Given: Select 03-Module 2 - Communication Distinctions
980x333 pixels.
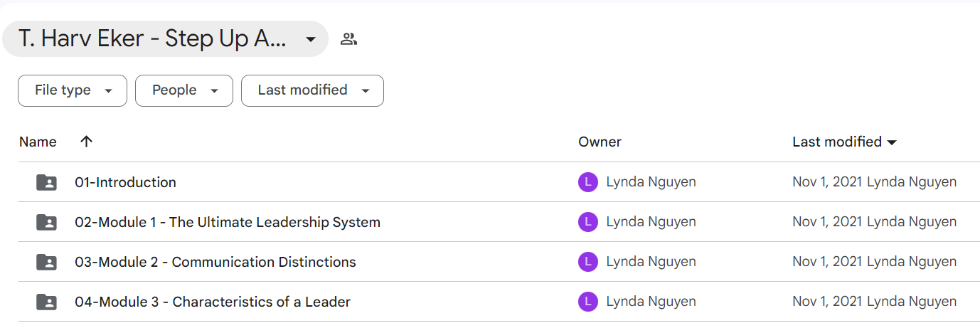Looking at the screenshot, I should click(215, 262).
